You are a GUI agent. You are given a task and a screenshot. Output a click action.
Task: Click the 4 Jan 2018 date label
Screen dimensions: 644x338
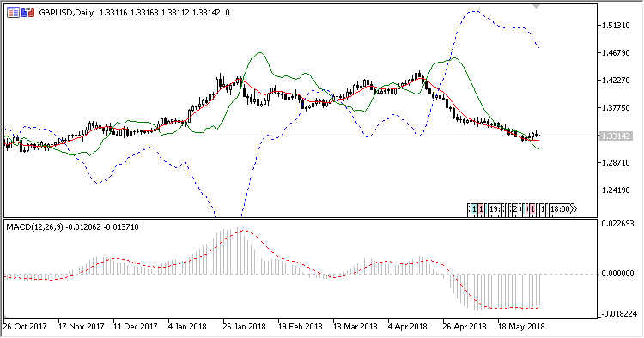point(187,327)
